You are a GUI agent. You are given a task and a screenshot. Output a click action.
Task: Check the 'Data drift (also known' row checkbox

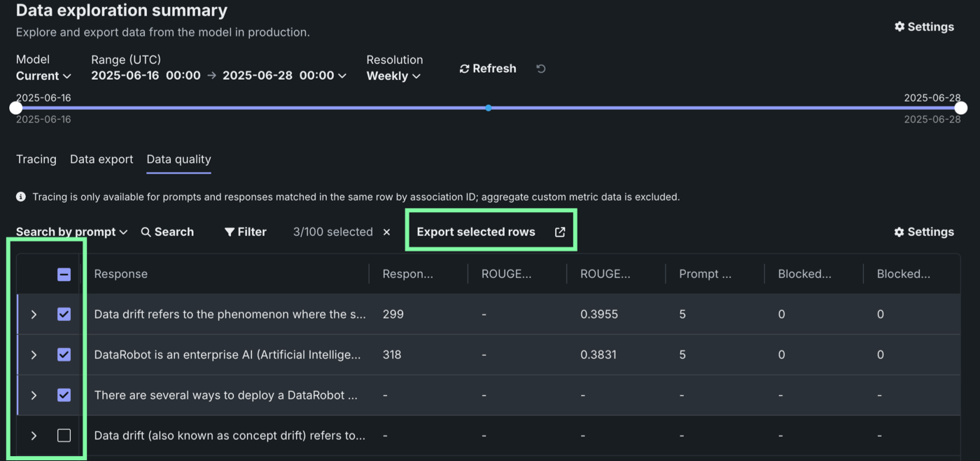tap(64, 436)
